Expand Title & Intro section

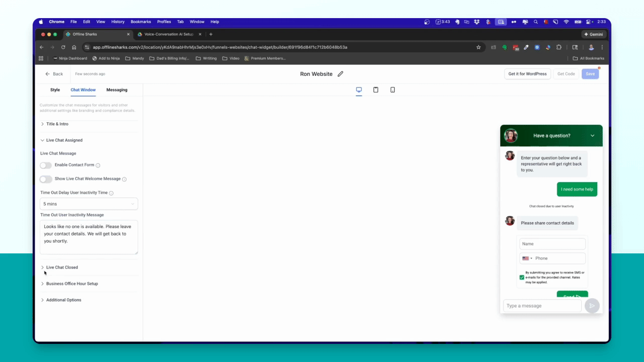tap(89, 124)
